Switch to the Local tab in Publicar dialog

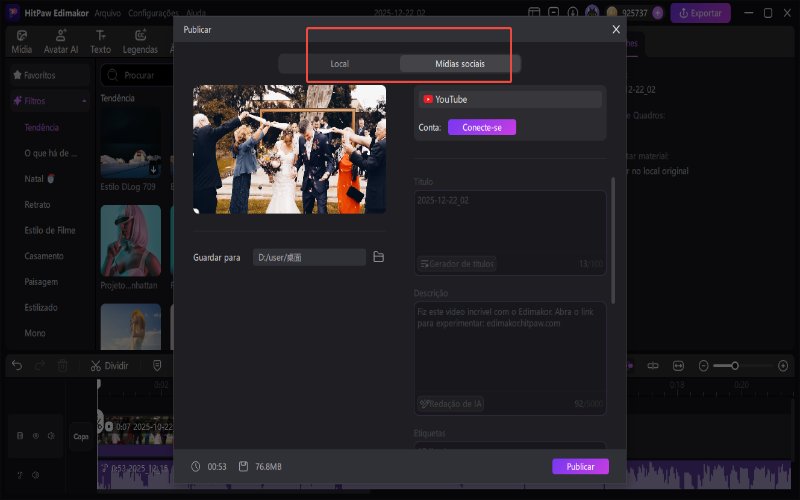coord(339,64)
